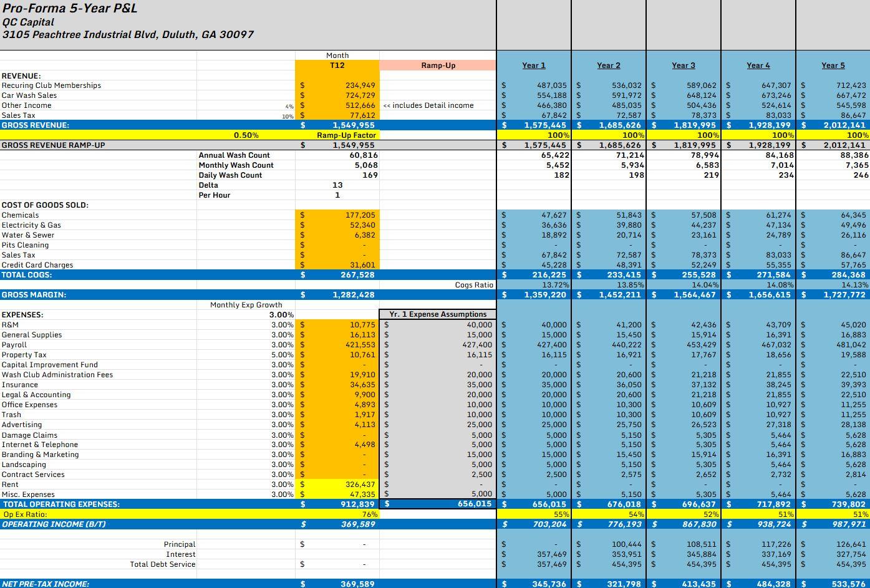
Task: Select the 'TOTAL COGS:' row label
Action: pyautogui.click(x=27, y=275)
